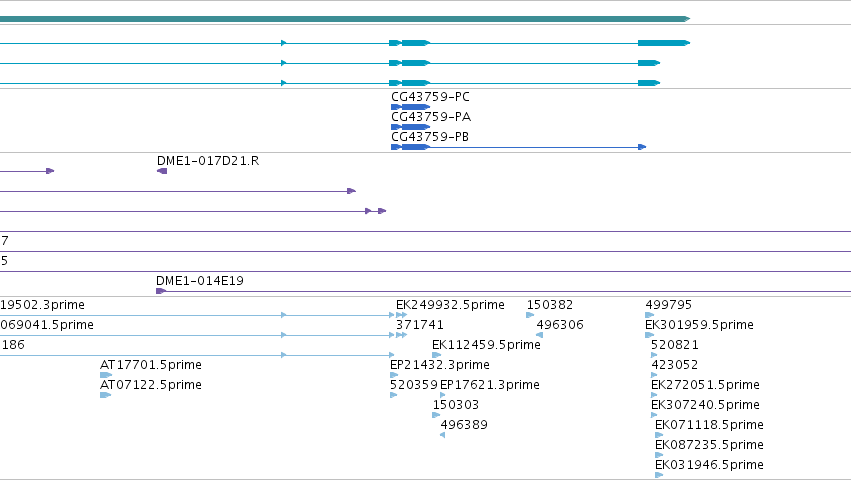The width and height of the screenshot is (851, 480).
Task: Select feature label 520359
Action: pos(414,385)
